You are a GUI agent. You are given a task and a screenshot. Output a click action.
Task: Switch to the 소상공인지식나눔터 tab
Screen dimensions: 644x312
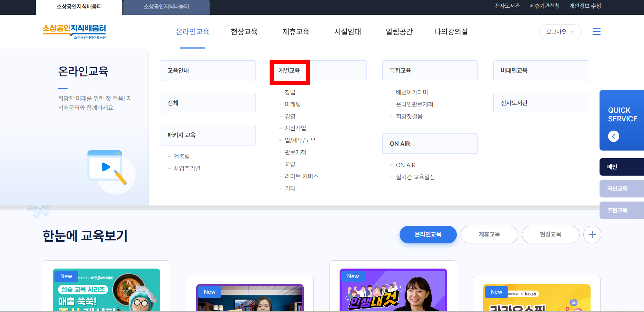[x=166, y=6]
